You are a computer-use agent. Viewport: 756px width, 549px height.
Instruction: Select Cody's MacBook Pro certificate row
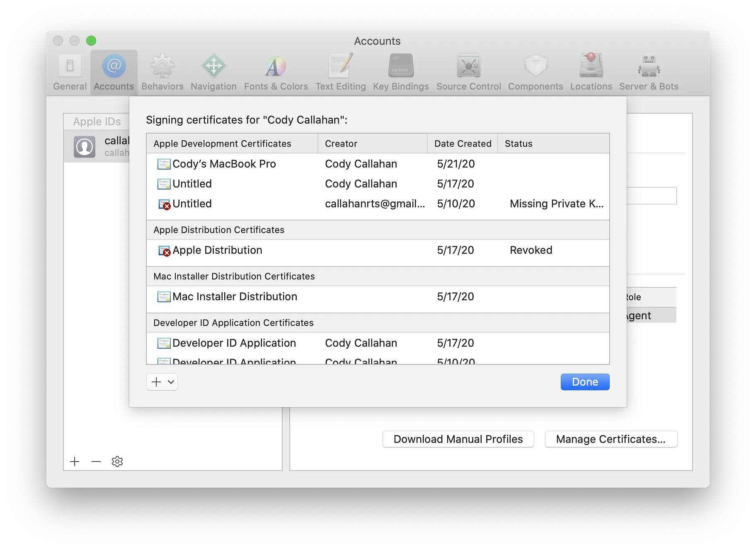tap(378, 164)
